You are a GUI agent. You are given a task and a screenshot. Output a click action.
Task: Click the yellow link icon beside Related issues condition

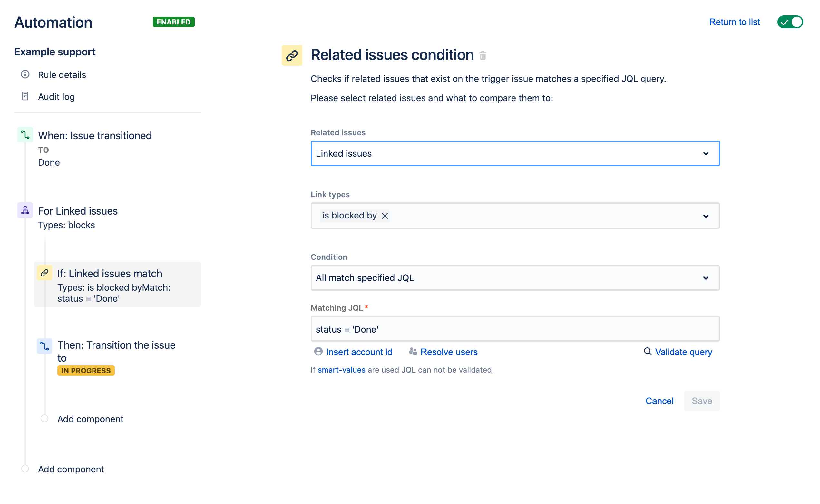292,55
